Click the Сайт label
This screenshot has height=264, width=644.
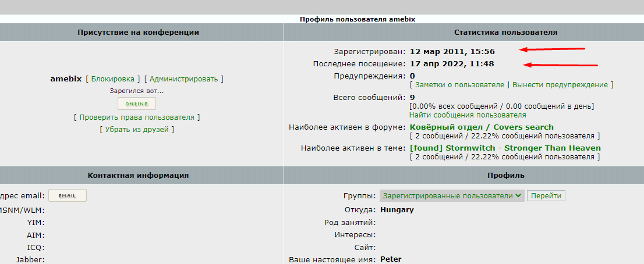(x=365, y=248)
